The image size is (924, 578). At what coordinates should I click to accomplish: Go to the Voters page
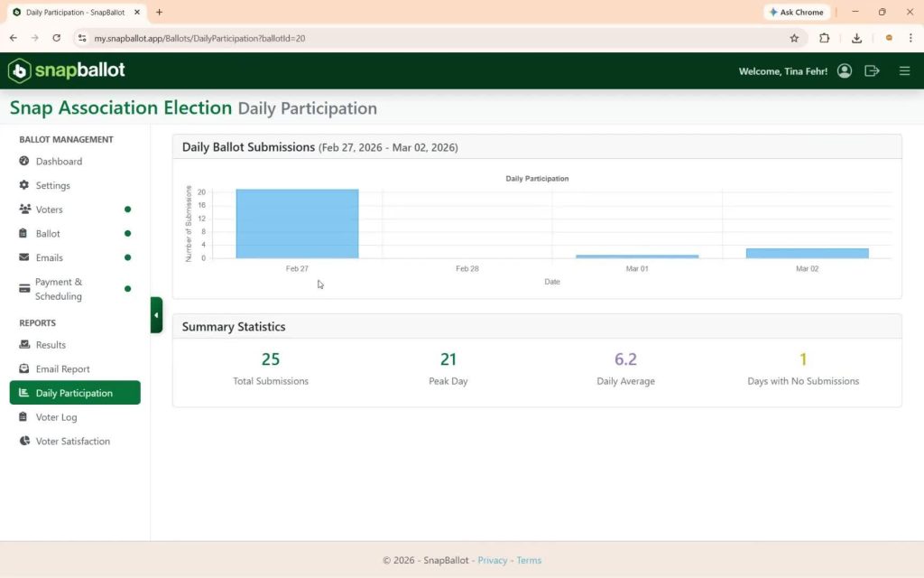point(75,210)
